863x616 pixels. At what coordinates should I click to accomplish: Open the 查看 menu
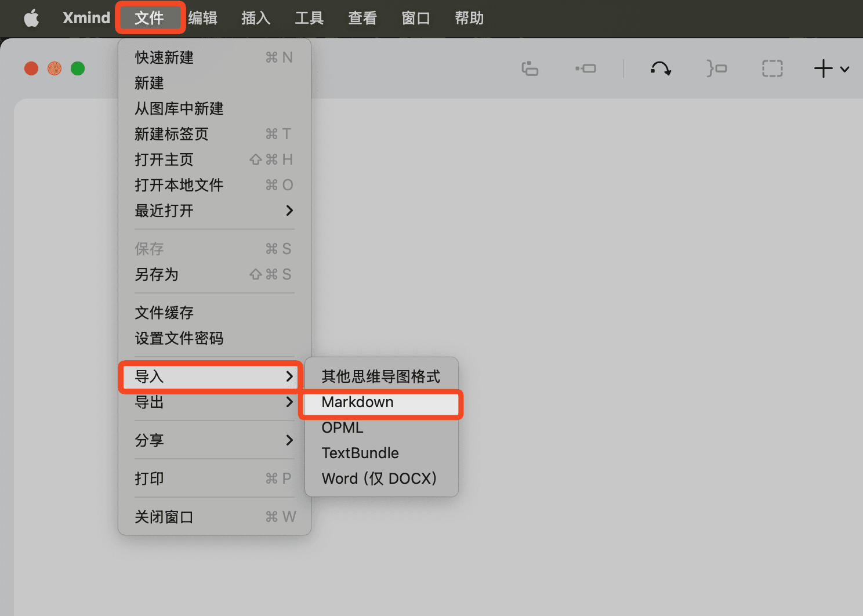pyautogui.click(x=362, y=18)
